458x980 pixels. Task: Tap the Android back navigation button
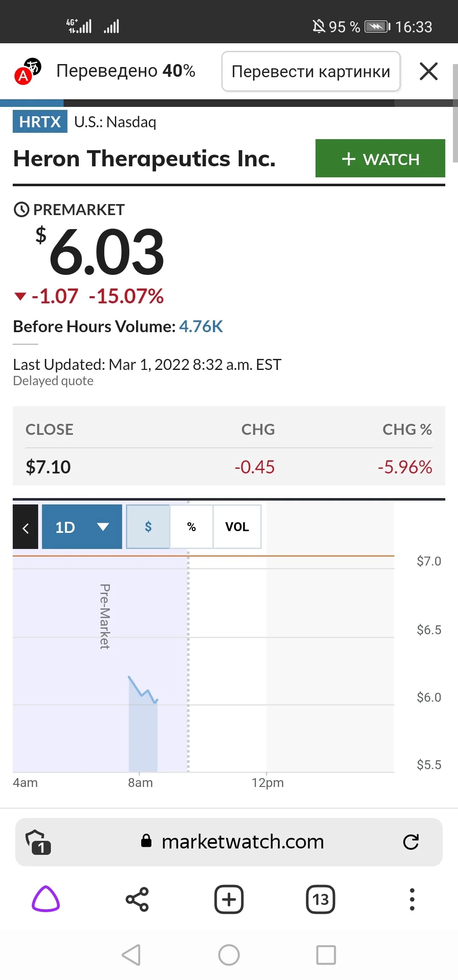[x=131, y=955]
